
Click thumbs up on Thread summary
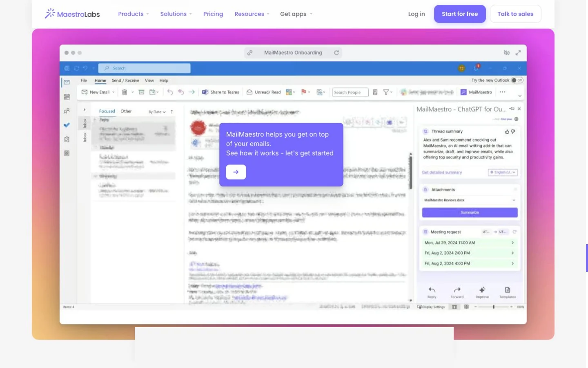pyautogui.click(x=507, y=132)
